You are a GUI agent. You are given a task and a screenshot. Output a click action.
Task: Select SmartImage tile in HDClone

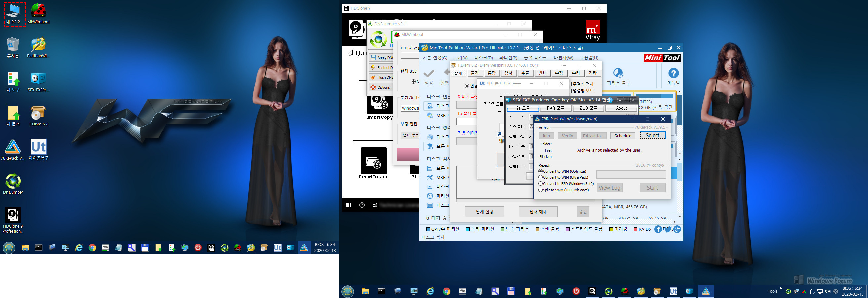click(373, 164)
